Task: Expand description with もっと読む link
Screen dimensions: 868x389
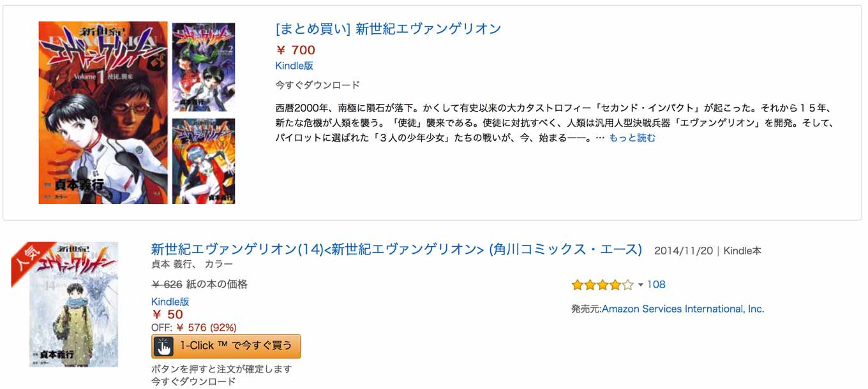Action: [x=632, y=138]
